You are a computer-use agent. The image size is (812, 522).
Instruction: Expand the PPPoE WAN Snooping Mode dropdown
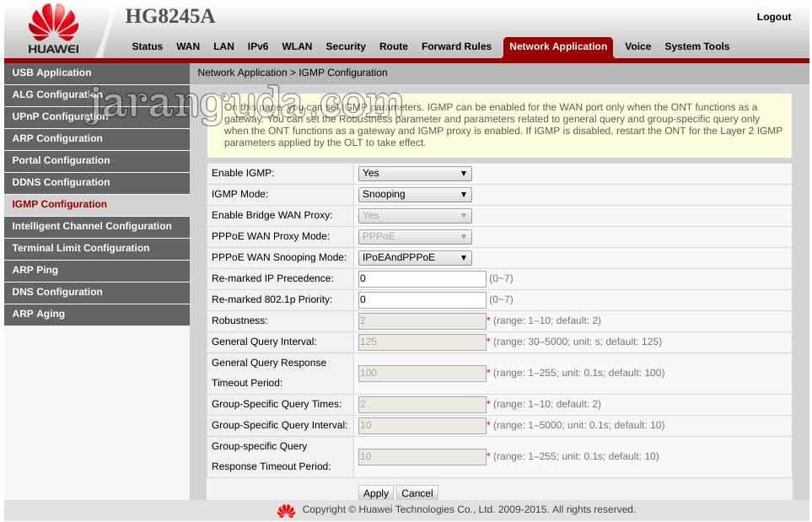click(415, 258)
